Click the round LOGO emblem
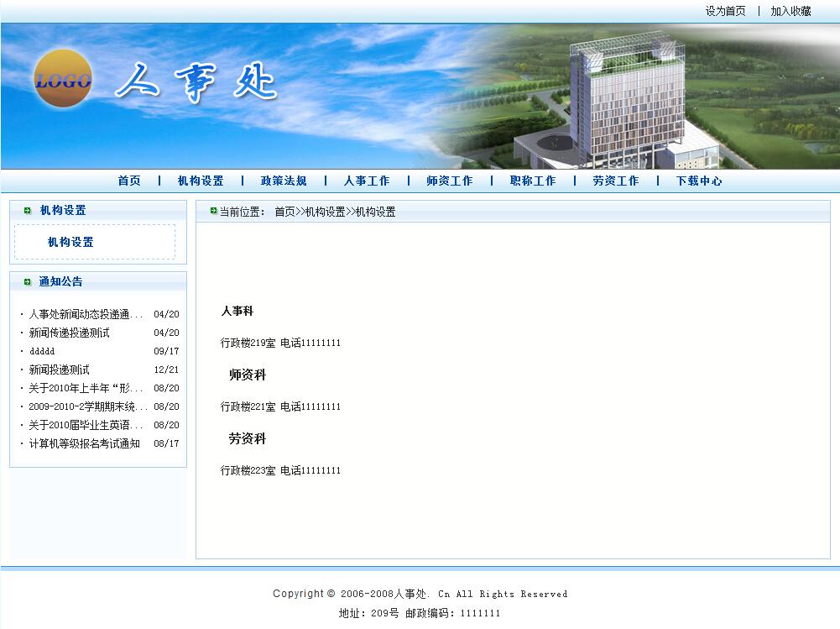The width and height of the screenshot is (840, 629). click(63, 78)
